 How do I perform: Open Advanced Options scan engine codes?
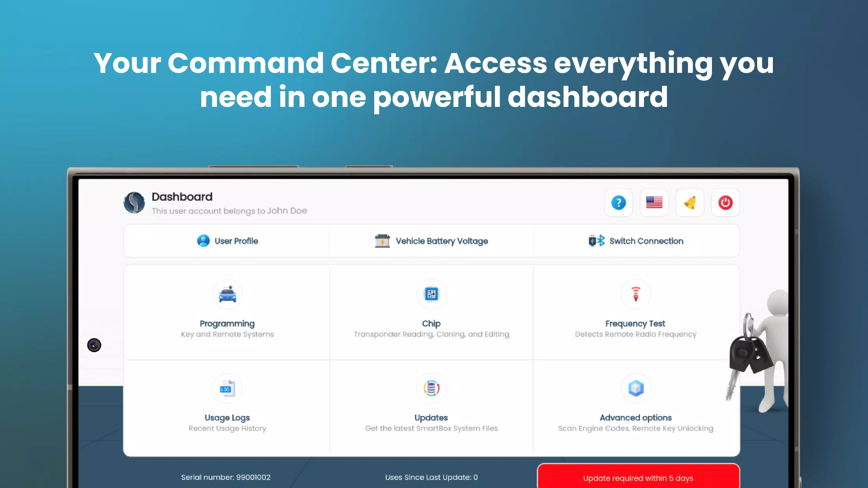[x=635, y=405]
